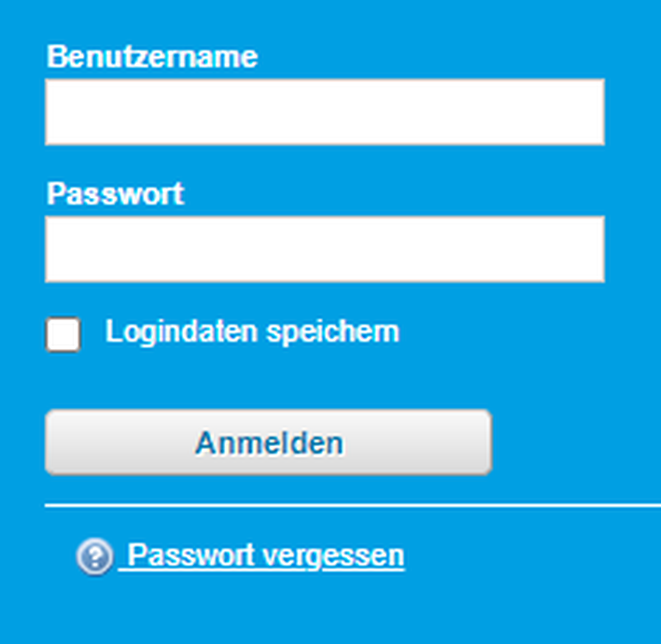Click the Benutzername label text
The image size is (661, 644).
pyautogui.click(x=152, y=57)
